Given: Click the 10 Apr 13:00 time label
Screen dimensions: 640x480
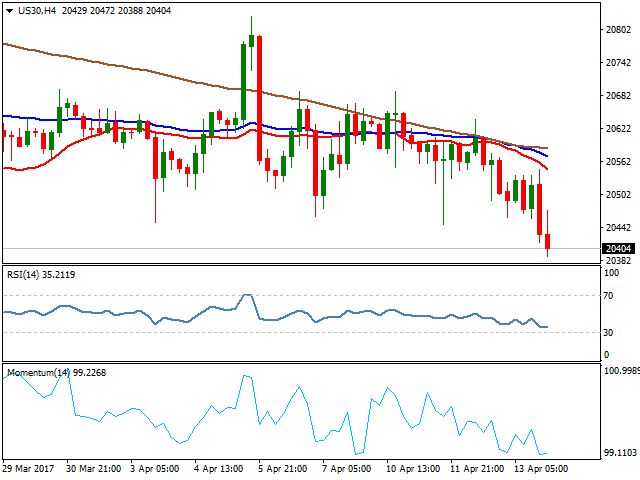Looking at the screenshot, I should point(413,469).
